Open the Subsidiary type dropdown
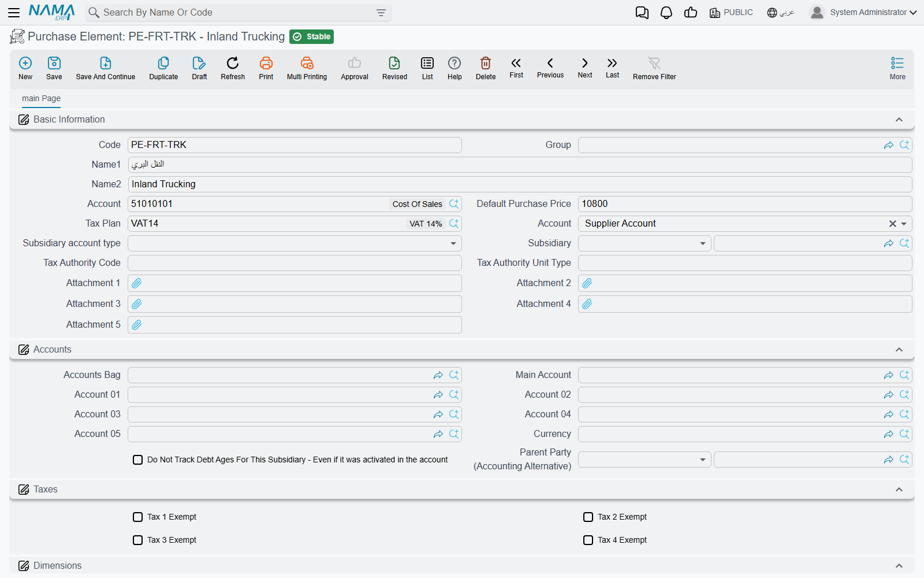The image size is (924, 578). (703, 243)
